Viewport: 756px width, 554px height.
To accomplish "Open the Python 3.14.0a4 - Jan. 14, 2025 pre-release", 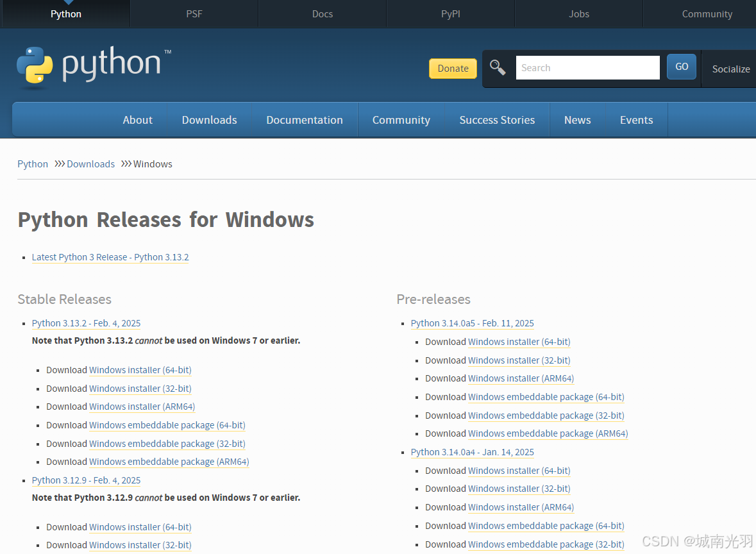I will coord(473,452).
